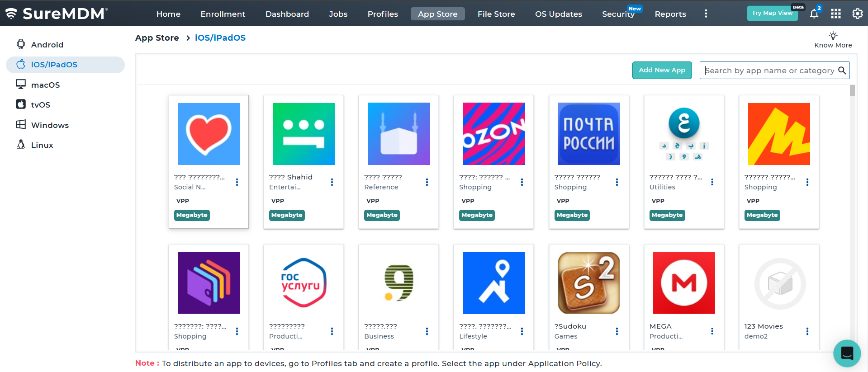Click the Try Map View button
This screenshot has width=868, height=372.
click(x=772, y=13)
